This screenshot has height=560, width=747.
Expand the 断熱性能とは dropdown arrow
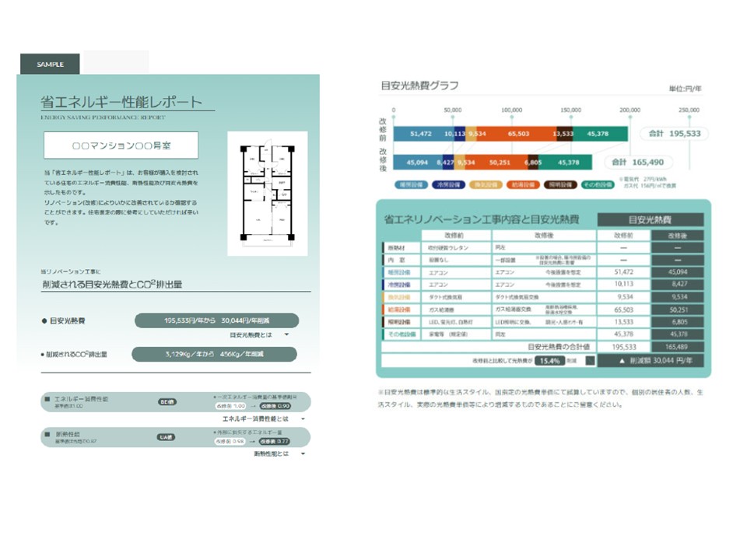(303, 453)
